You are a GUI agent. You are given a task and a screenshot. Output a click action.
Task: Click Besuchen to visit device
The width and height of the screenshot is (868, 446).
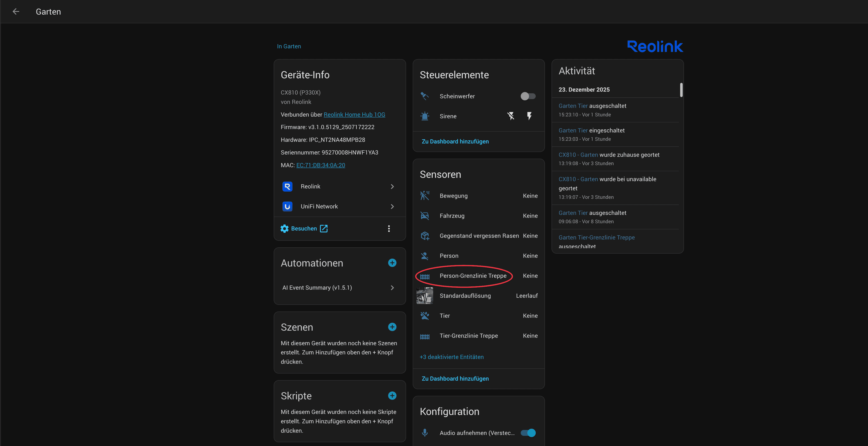[x=304, y=229]
